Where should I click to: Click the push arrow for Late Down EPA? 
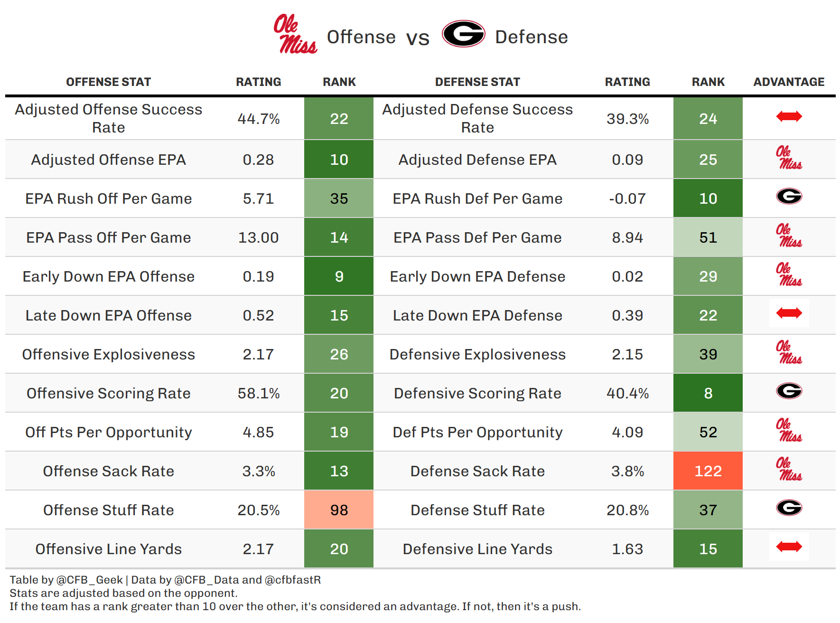789,313
